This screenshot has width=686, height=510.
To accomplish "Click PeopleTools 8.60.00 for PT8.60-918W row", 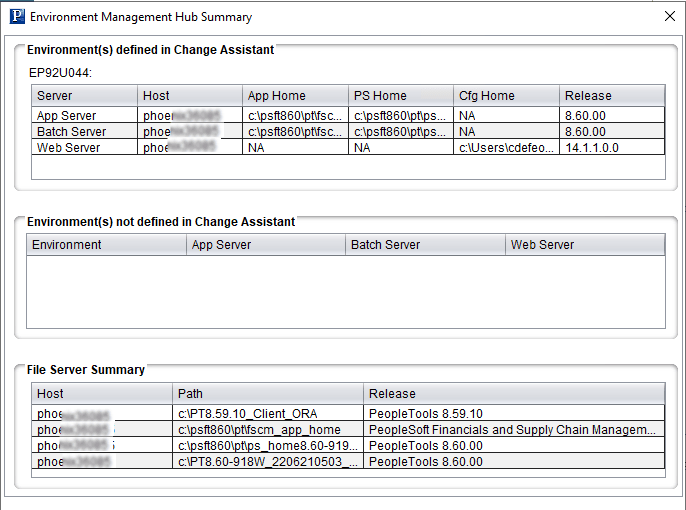I will pos(514,461).
